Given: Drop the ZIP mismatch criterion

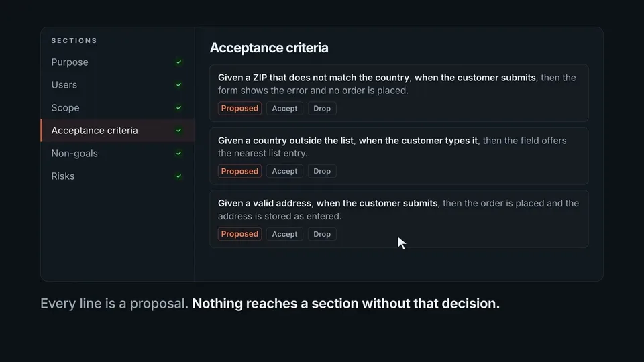Looking at the screenshot, I should pos(322,109).
